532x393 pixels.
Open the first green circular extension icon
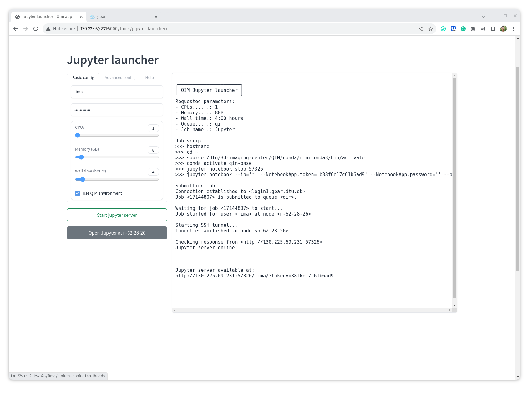point(443,29)
